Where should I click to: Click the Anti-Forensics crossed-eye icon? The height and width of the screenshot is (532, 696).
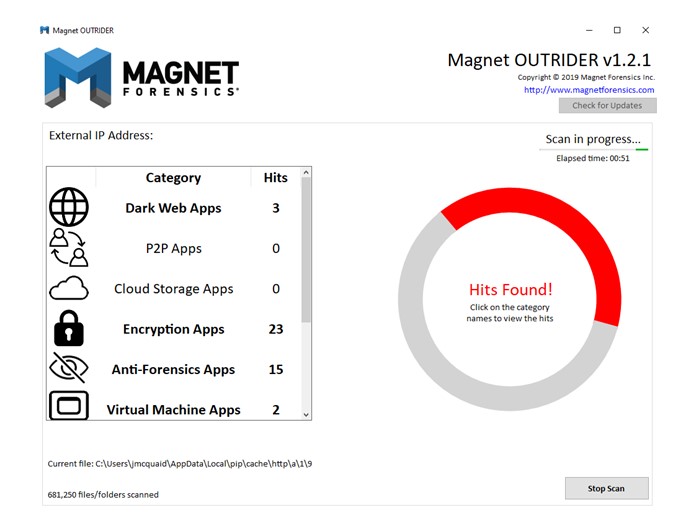[x=69, y=368]
